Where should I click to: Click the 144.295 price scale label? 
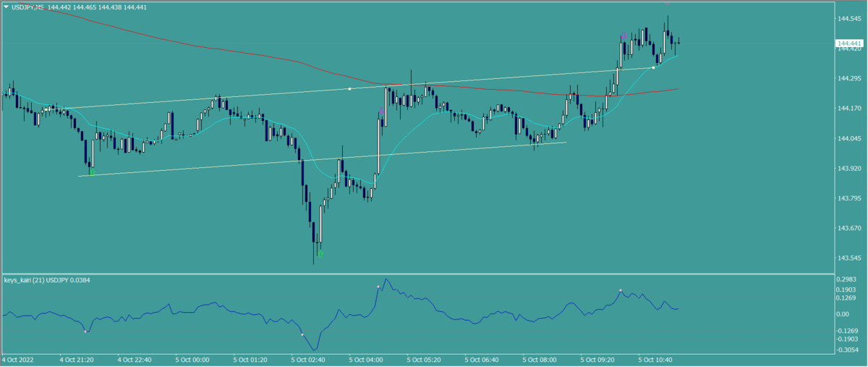[x=849, y=78]
